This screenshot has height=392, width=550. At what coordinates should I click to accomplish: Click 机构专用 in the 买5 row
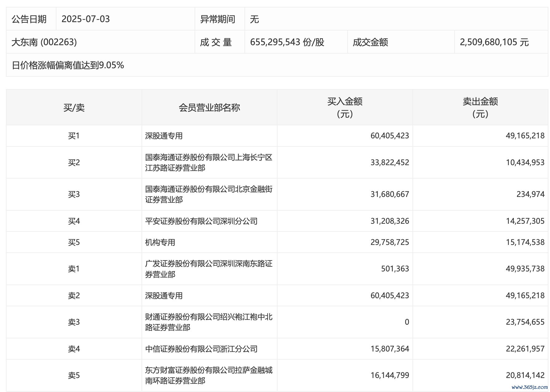coord(160,242)
